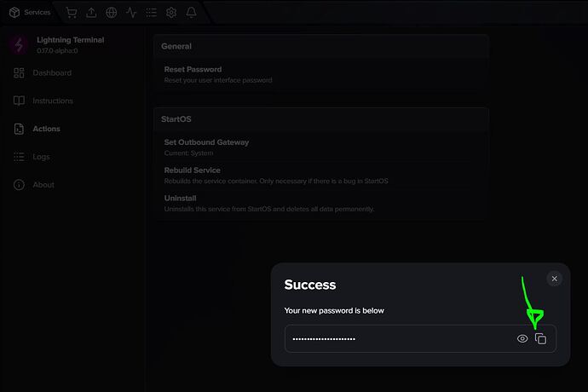Click Rebuild Service action
Screen dimensions: 588x392
(x=321, y=176)
